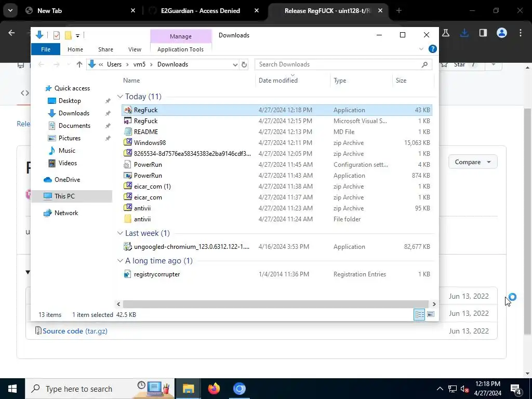Open Chrome profile avatar icon
532x399 pixels.
(x=502, y=33)
